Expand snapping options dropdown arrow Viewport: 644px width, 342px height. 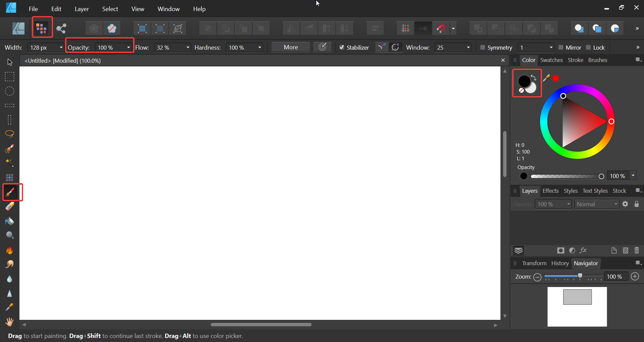[453, 28]
